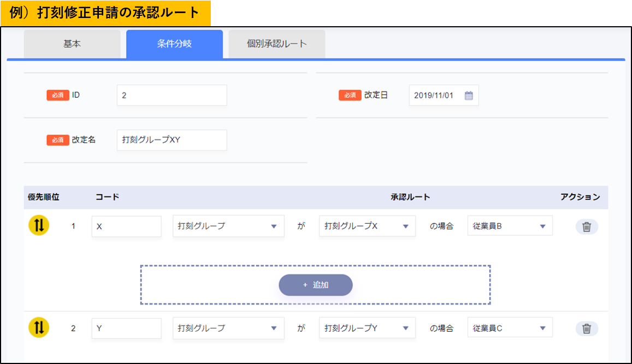Open the 従業員C approval route dropdown
632x364 pixels.
coord(510,329)
